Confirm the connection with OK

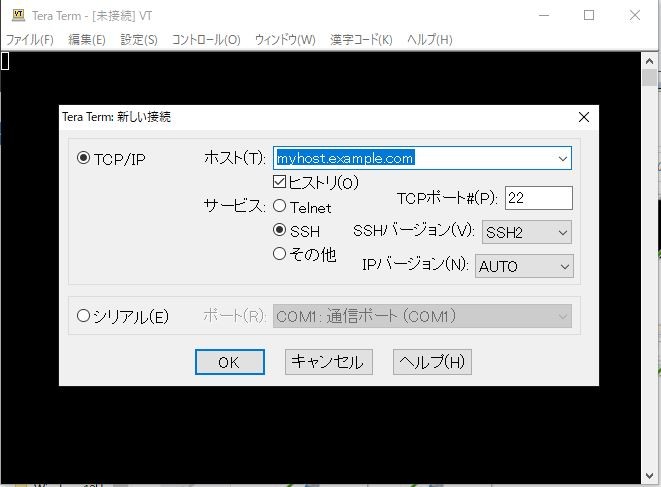click(x=230, y=362)
